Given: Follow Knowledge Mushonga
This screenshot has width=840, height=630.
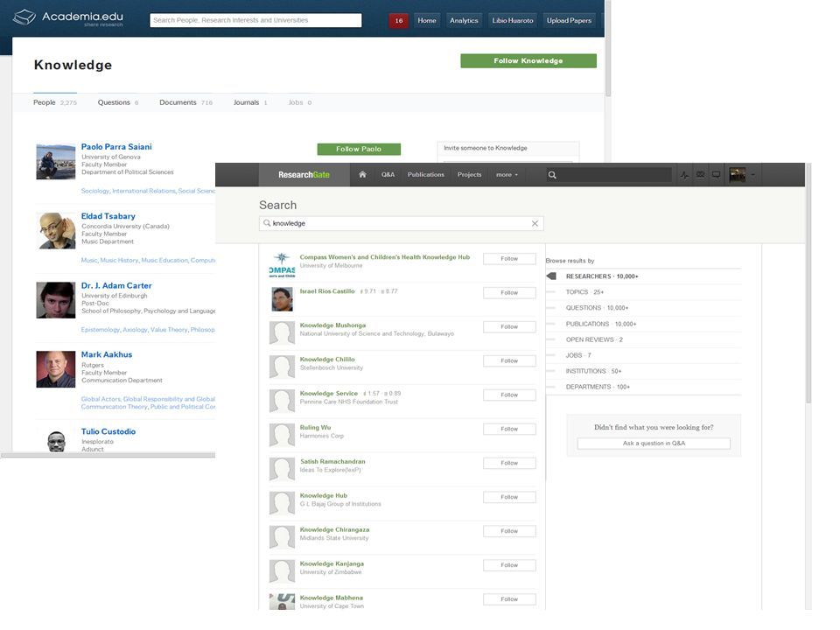Looking at the screenshot, I should coord(509,326).
